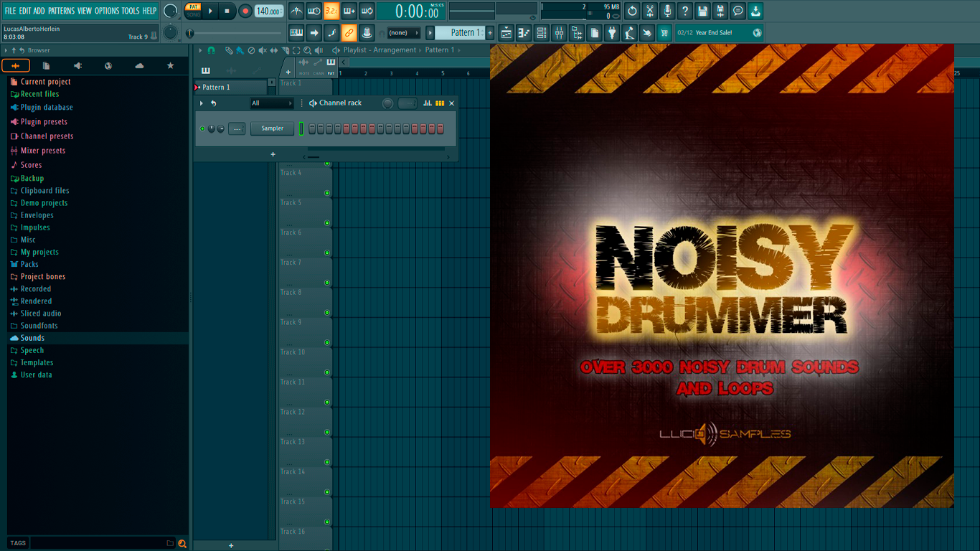The width and height of the screenshot is (980, 551).
Task: Open the graph editor in Channel rack
Action: point(428,103)
